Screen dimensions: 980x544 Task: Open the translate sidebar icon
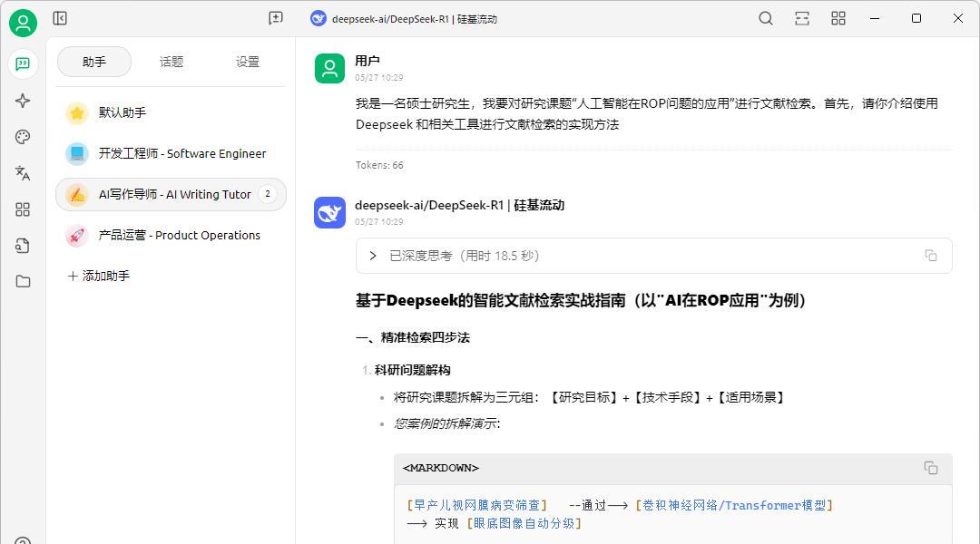pos(23,173)
